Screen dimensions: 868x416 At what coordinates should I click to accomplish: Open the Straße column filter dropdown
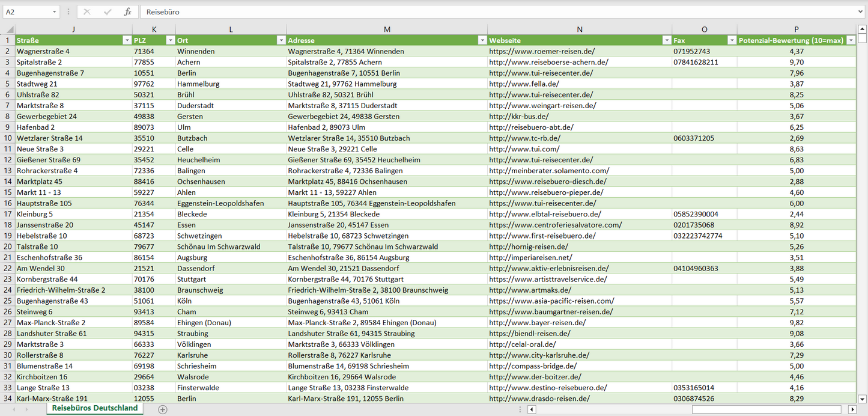click(x=127, y=40)
